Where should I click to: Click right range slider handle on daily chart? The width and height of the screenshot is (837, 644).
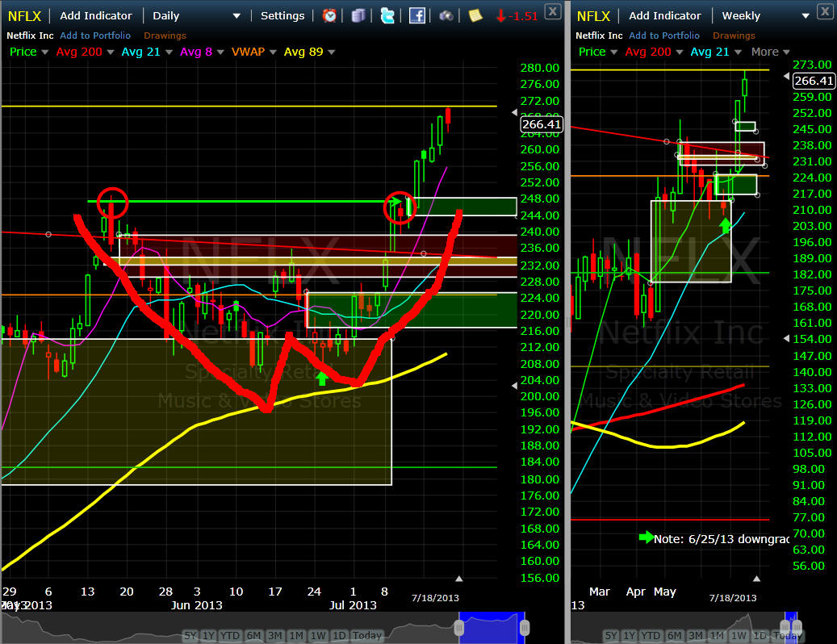click(x=524, y=628)
